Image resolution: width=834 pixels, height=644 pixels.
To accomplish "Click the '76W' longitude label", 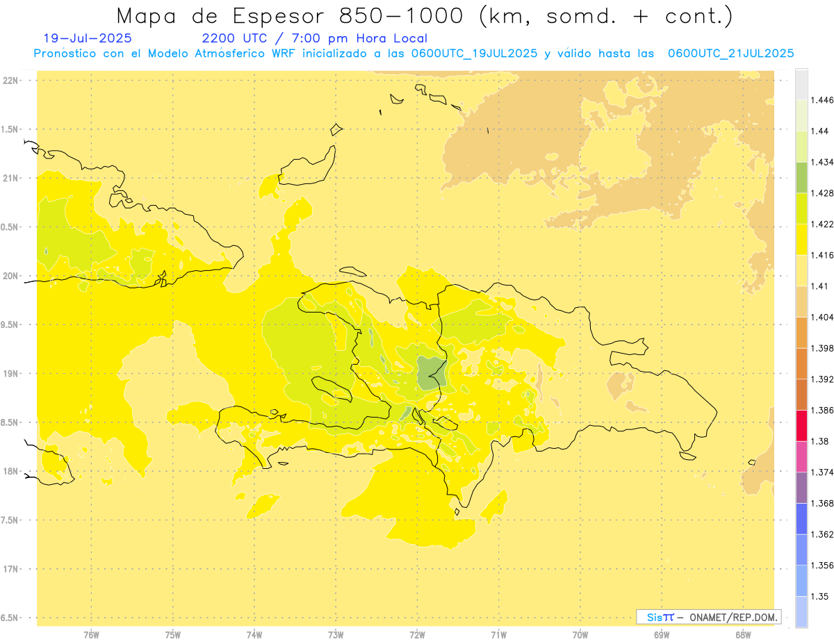I will click(91, 634).
